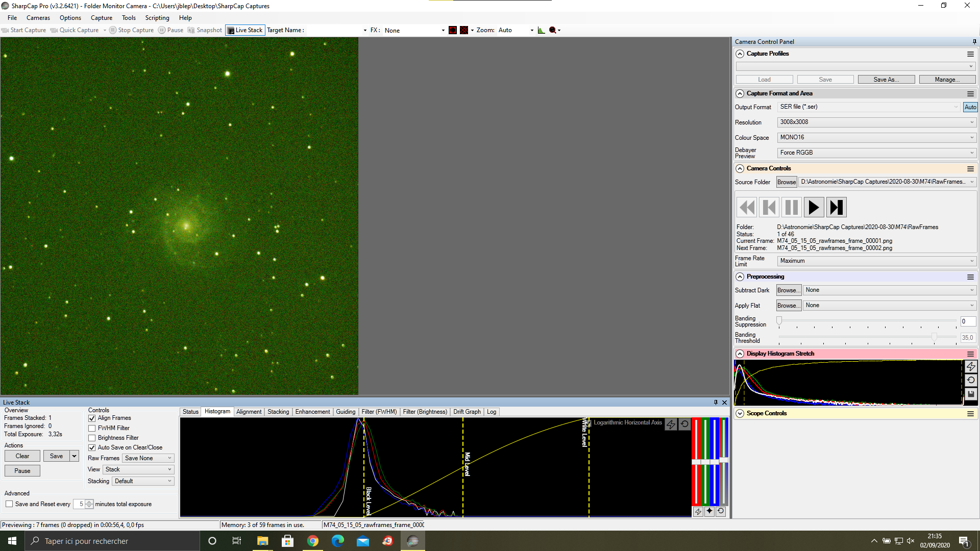
Task: Open the Scripting menu
Action: (157, 18)
